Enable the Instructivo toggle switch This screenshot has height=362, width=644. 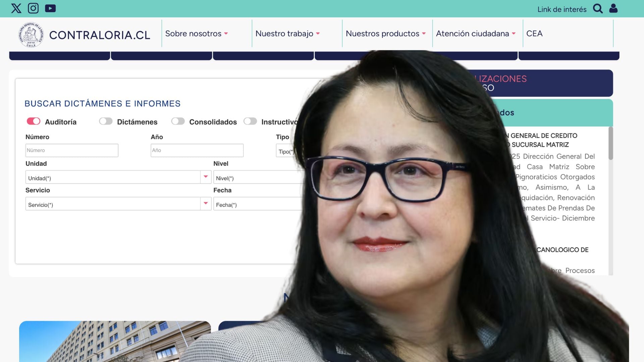click(251, 121)
